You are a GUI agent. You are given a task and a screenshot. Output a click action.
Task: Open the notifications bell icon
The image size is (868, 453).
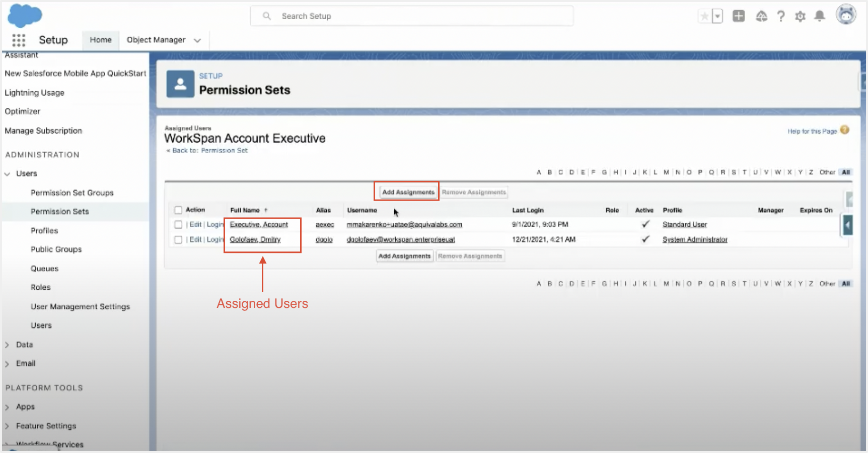(820, 16)
